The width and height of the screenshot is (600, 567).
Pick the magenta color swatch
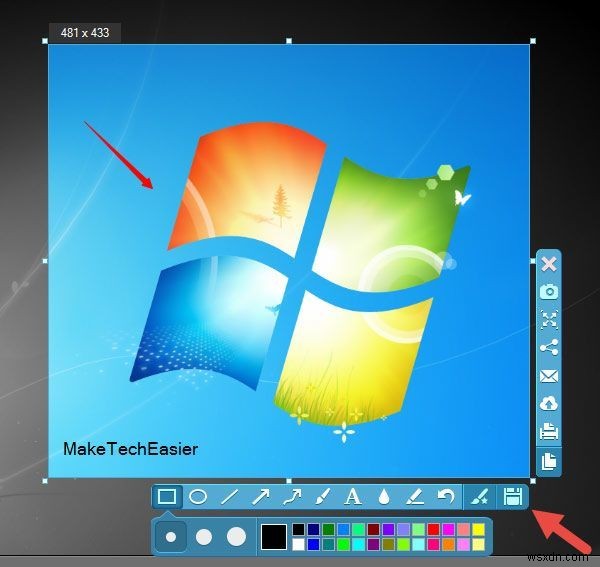(x=448, y=530)
